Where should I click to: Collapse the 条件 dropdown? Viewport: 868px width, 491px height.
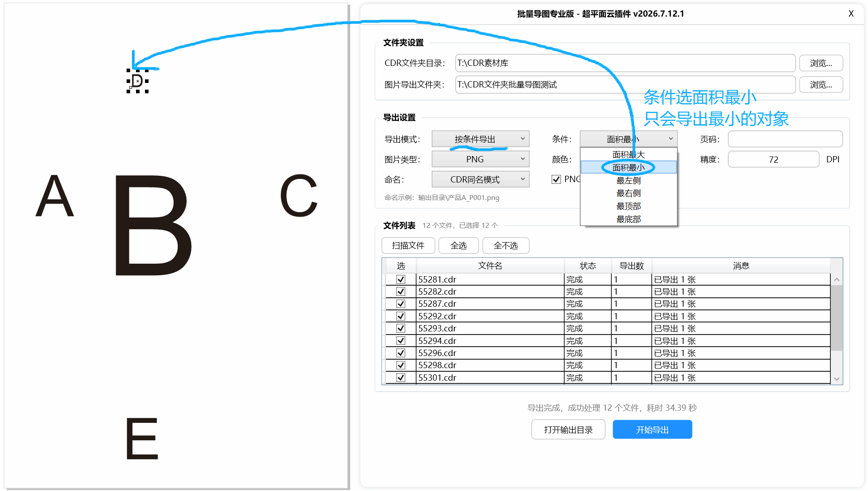tap(628, 139)
